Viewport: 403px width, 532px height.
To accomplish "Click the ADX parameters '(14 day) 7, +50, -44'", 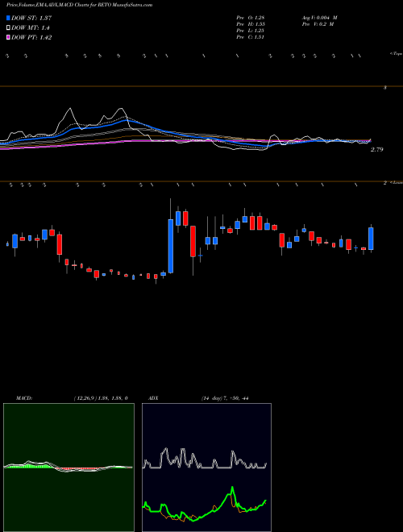I will pos(225,398).
